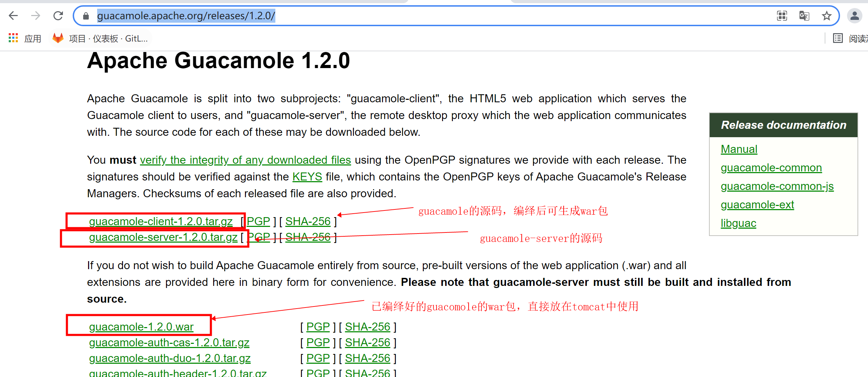Open the 应用 apps grid icon

coord(13,38)
